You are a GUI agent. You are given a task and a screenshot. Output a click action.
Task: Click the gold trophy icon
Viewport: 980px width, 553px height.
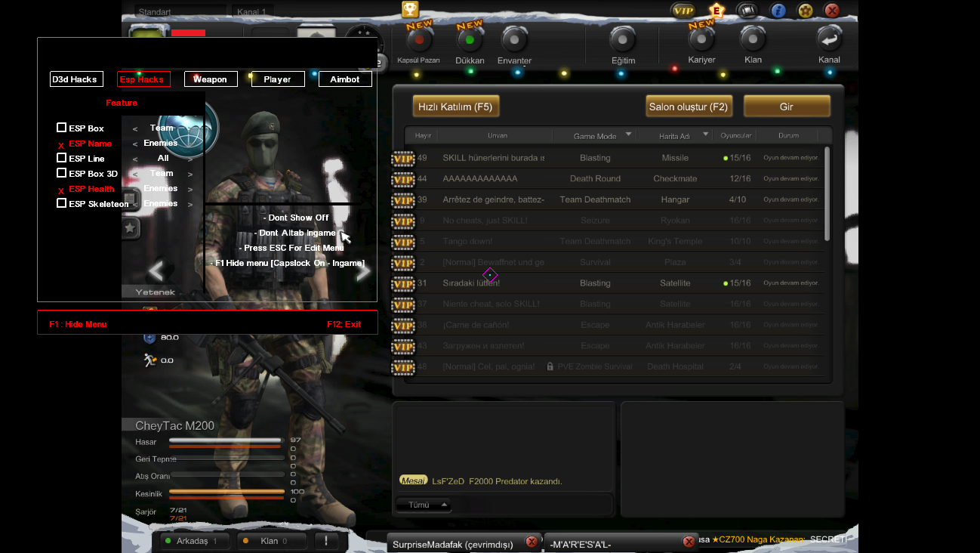(x=410, y=9)
